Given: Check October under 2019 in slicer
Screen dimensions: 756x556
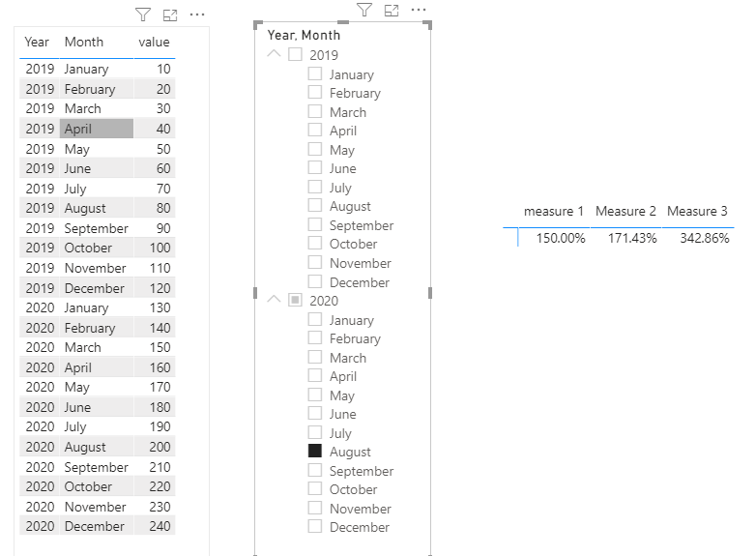Looking at the screenshot, I should [x=315, y=243].
